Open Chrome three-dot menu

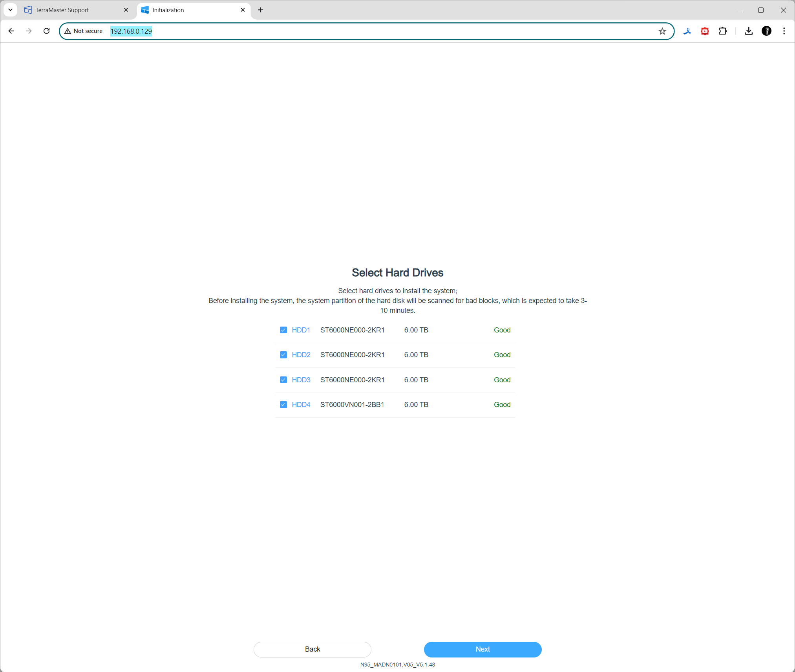pos(784,31)
